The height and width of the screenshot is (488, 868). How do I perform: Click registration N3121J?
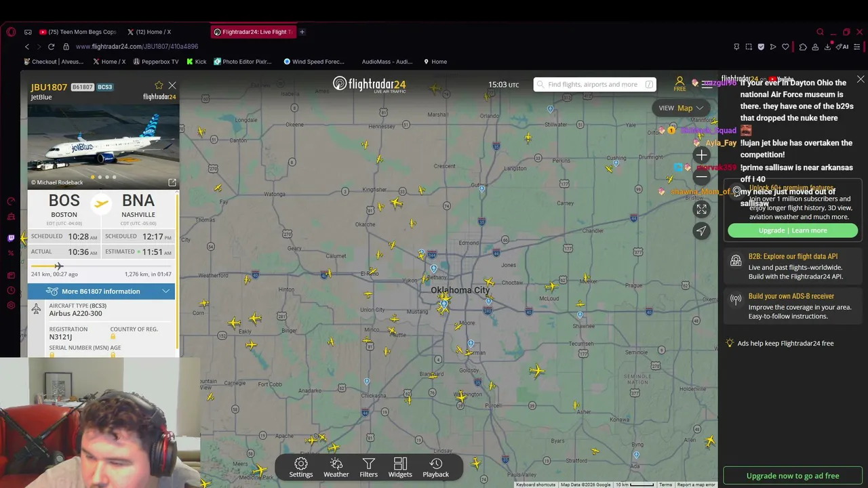(60, 337)
